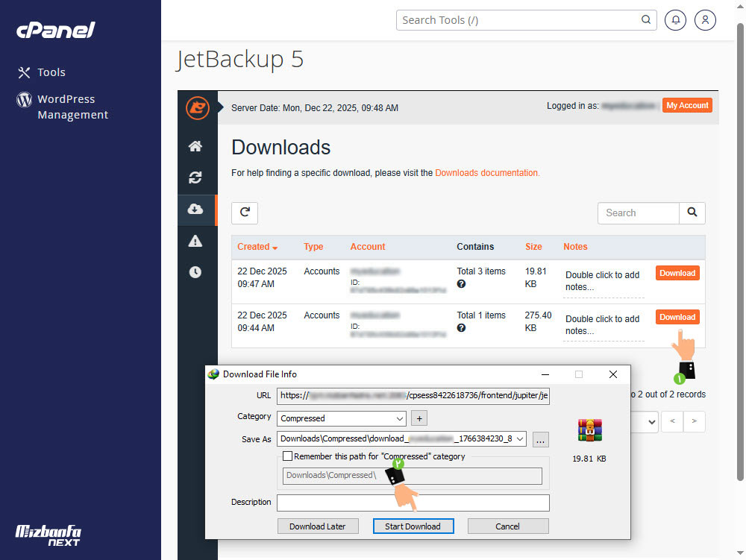Select the Tools wrench icon in cPanel sidebar
Image resolution: width=746 pixels, height=560 pixels.
[x=25, y=72]
